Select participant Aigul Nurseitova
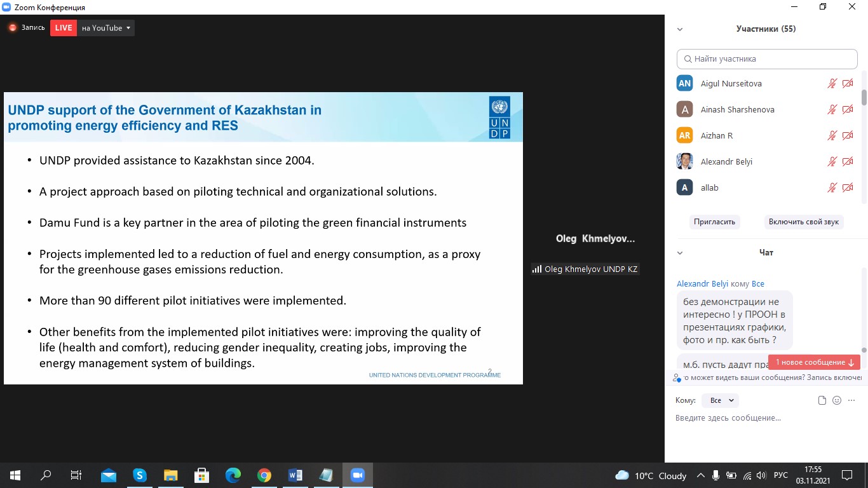 [731, 83]
